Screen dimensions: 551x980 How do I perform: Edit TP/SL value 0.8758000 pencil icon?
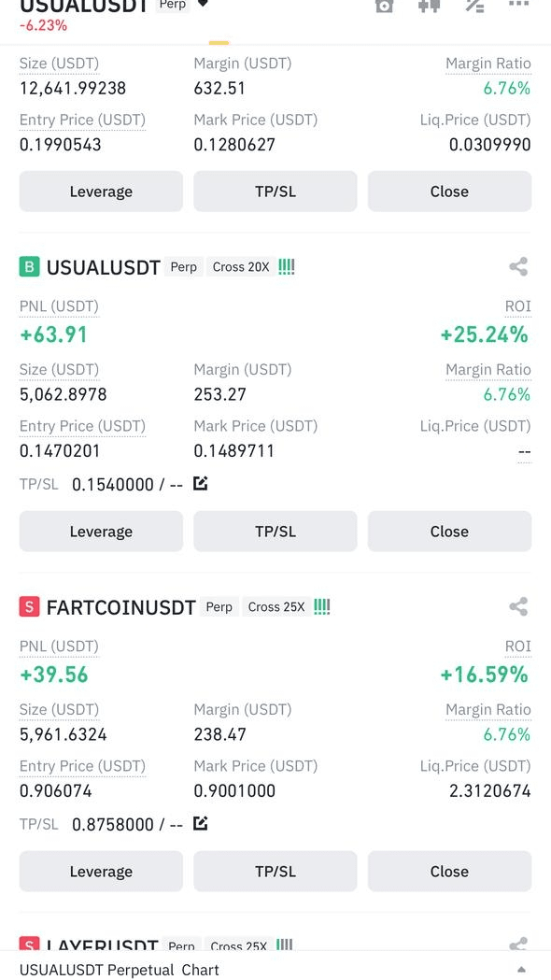(x=200, y=824)
